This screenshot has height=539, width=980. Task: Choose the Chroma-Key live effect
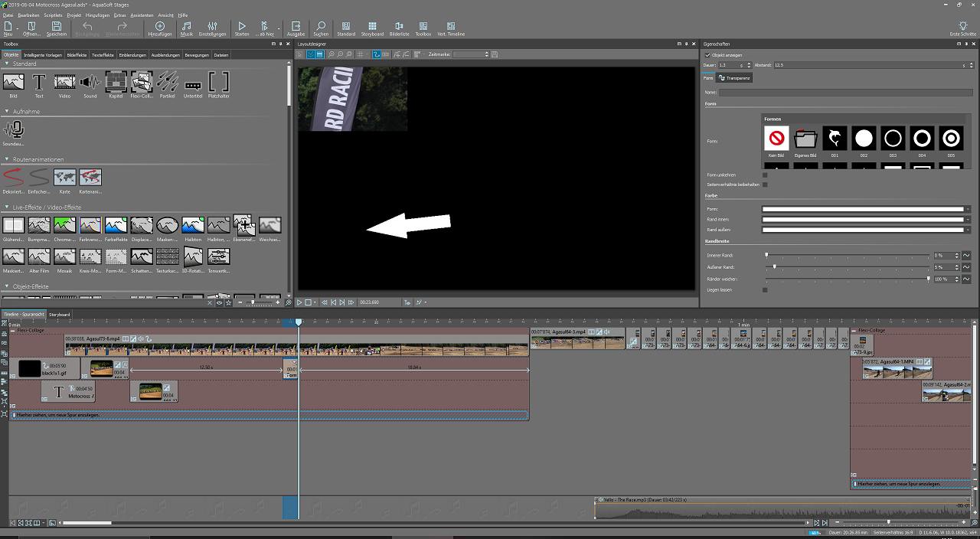click(64, 225)
